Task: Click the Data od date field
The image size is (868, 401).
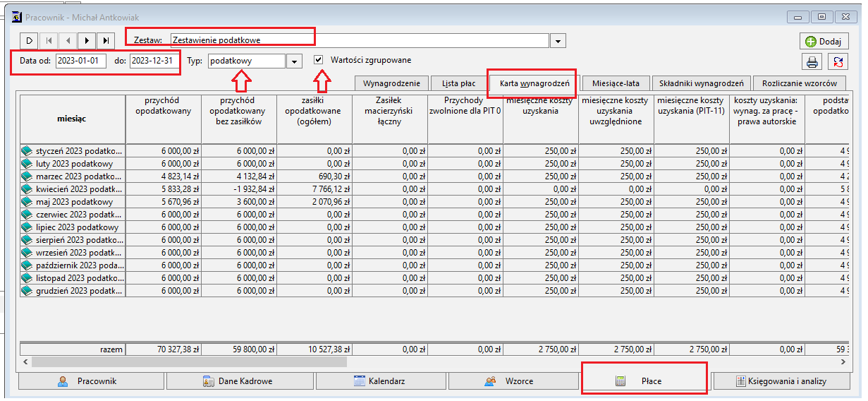Action: click(x=80, y=61)
